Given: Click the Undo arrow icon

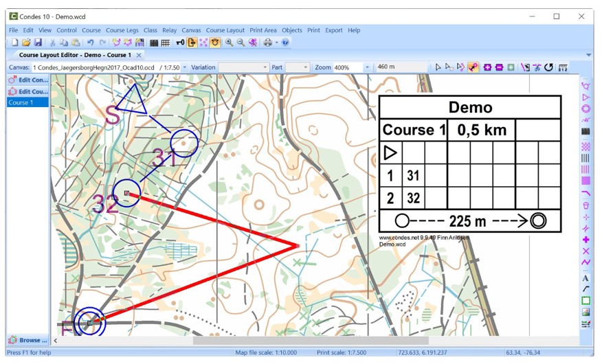Looking at the screenshot, I should (x=91, y=43).
